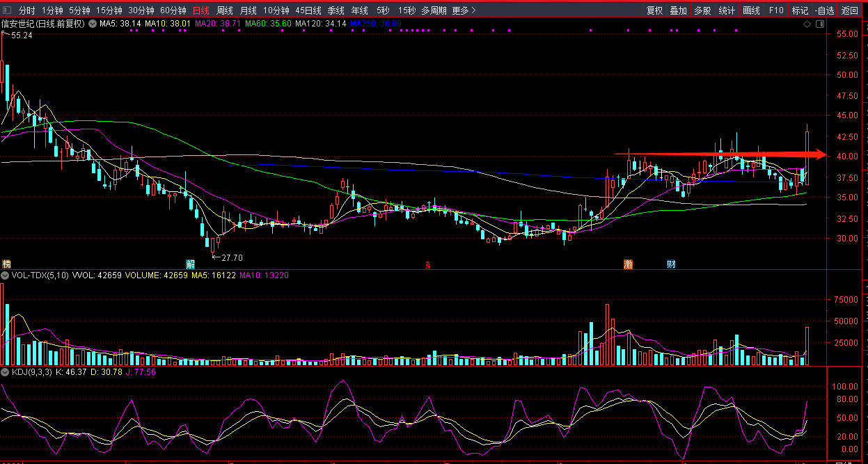Switch to 分时 intraday tab
868x464 pixels.
coord(26,10)
